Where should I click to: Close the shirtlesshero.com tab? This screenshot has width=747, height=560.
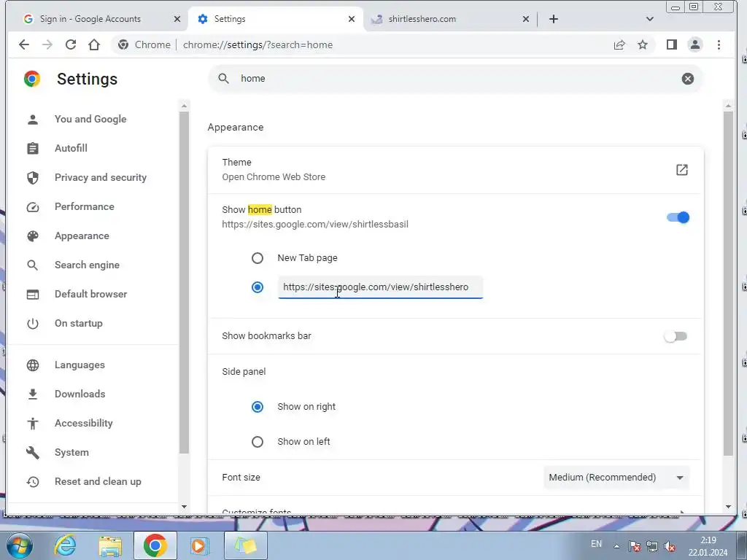point(526,19)
